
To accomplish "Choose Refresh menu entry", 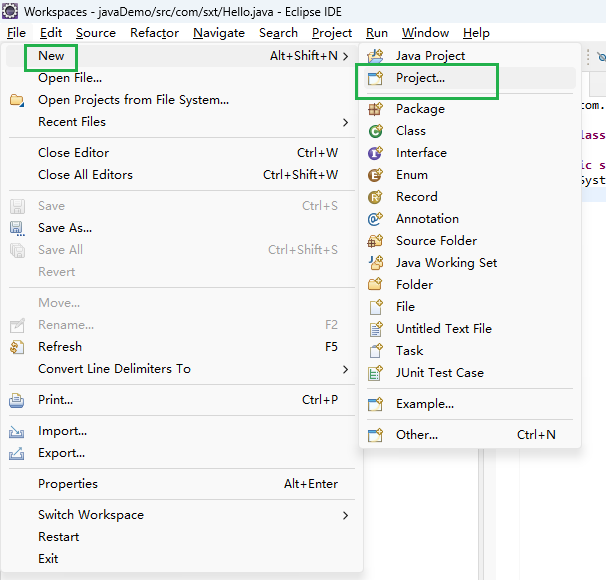I will (x=181, y=347).
